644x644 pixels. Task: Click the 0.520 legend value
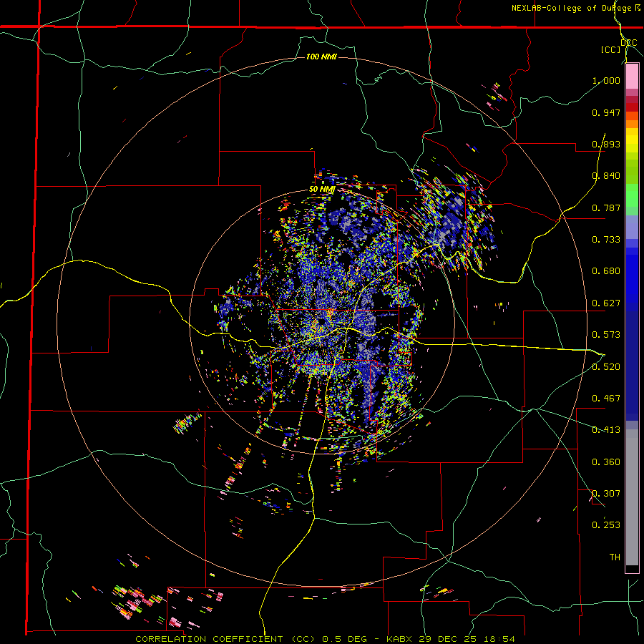pos(606,367)
